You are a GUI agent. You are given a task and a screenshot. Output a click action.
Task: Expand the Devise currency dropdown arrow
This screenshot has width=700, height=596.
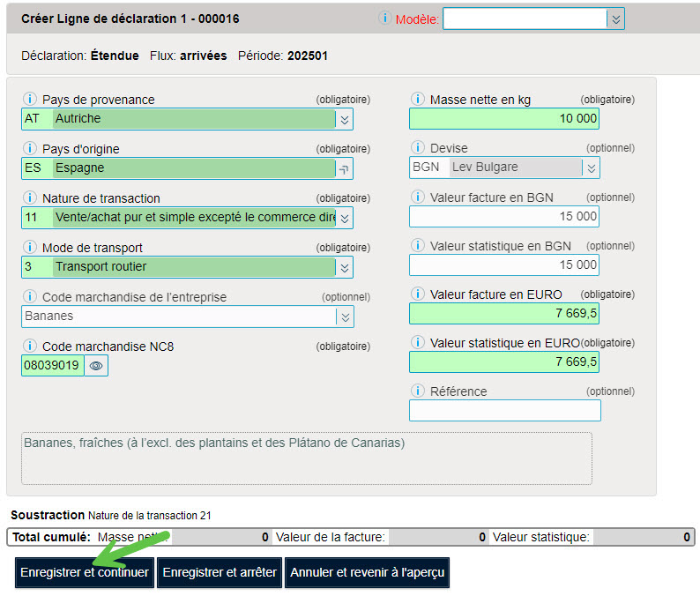pyautogui.click(x=591, y=168)
